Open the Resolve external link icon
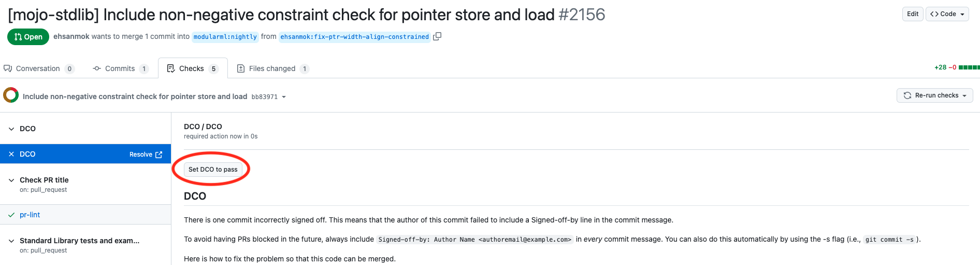Screen dimensions: 980x265 pos(159,155)
